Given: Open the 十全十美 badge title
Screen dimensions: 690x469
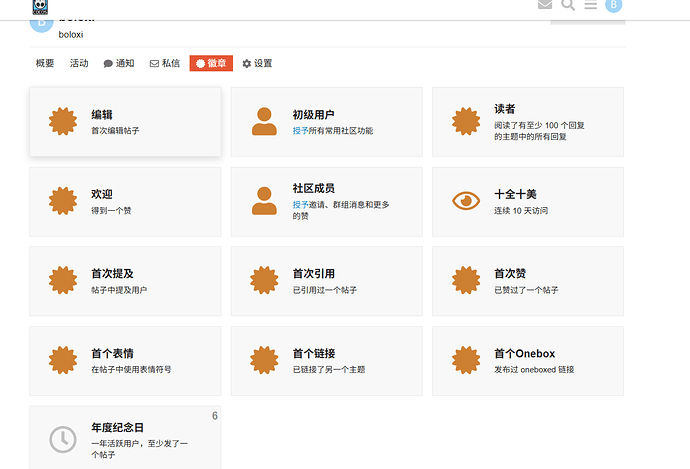Looking at the screenshot, I should (515, 194).
